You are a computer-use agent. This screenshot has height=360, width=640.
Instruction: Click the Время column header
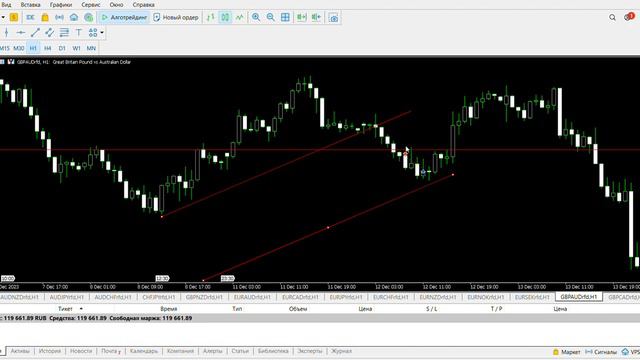click(169, 309)
